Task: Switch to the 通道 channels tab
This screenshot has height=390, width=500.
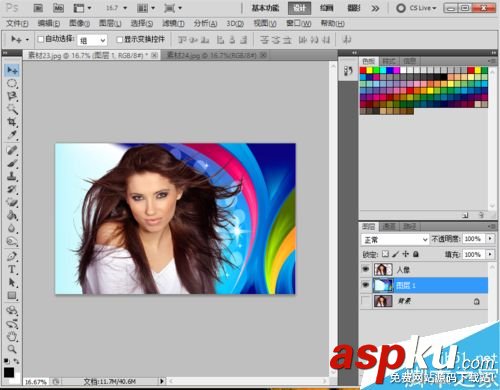Action: click(x=389, y=227)
